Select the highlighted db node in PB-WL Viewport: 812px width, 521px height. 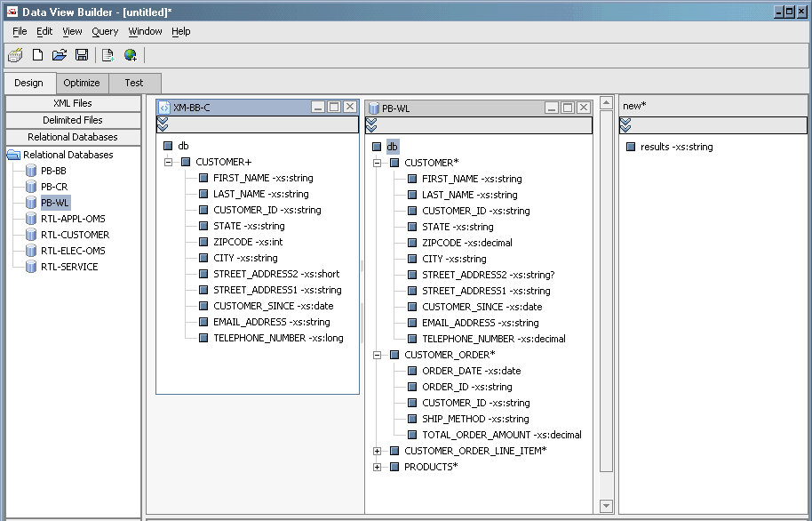pyautogui.click(x=392, y=147)
